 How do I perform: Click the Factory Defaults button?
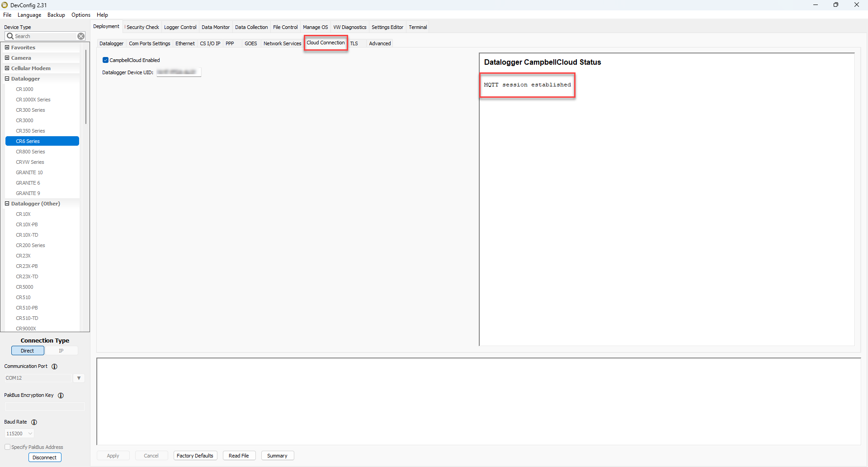pos(195,456)
